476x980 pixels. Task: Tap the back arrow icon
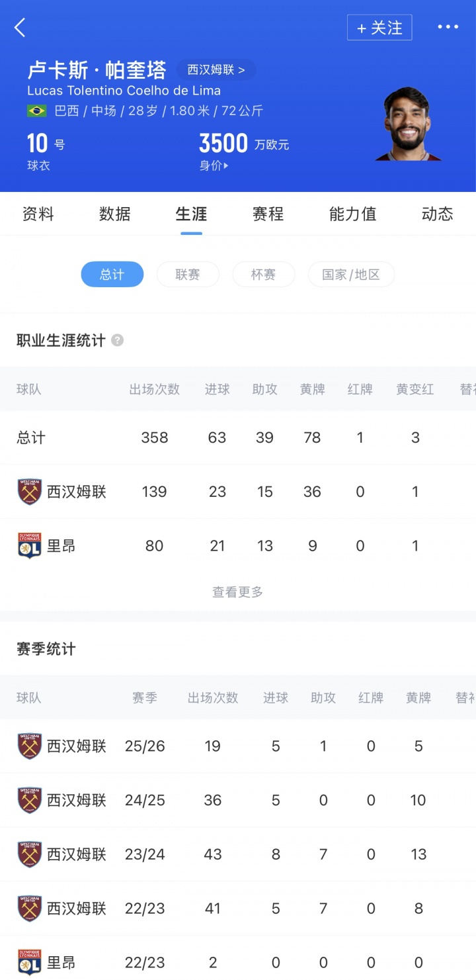click(x=20, y=28)
